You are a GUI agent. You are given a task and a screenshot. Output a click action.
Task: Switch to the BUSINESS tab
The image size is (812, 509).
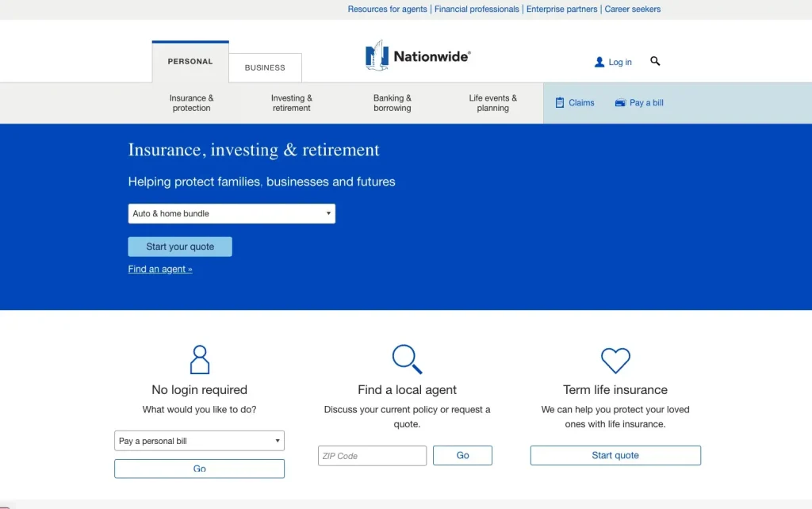point(265,68)
